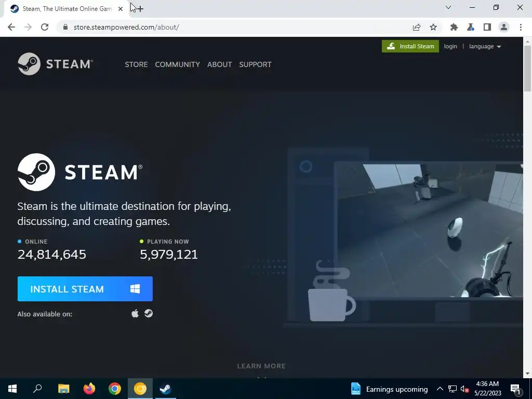Open File Explorer from the taskbar
Viewport: 532px width, 399px height.
pyautogui.click(x=63, y=389)
